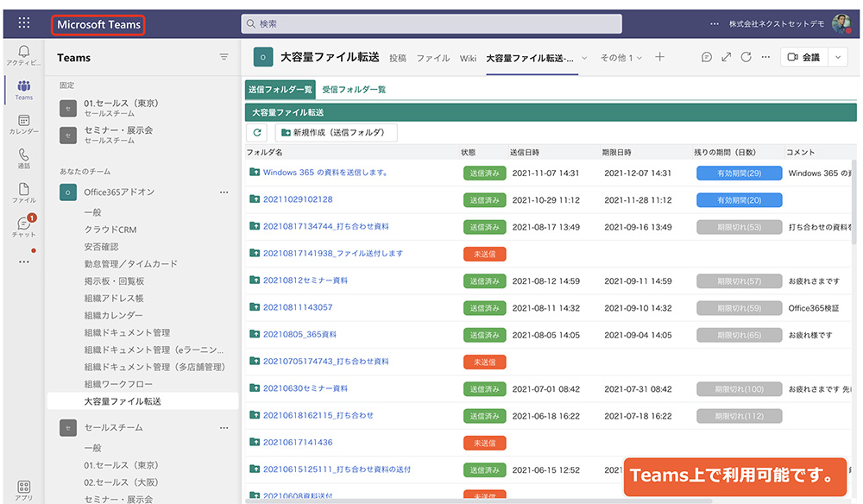This screenshot has height=504, width=863.
Task: Open folder 20210630セミナー資料
Action: (306, 387)
